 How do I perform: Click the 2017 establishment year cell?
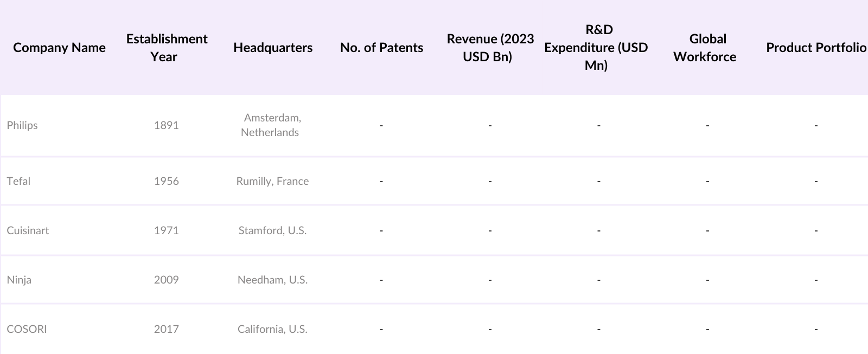(x=166, y=329)
